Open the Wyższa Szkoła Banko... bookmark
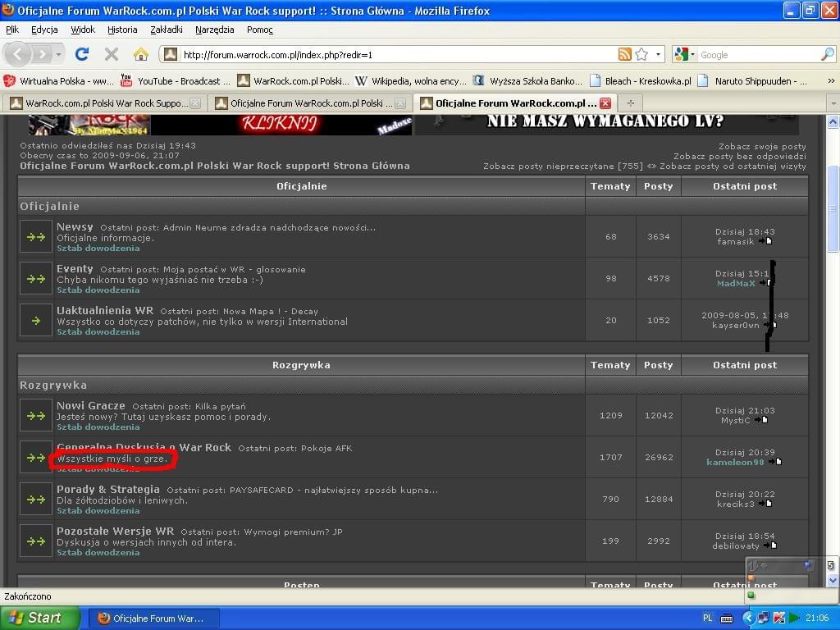Image resolution: width=840 pixels, height=630 pixels. [x=527, y=81]
